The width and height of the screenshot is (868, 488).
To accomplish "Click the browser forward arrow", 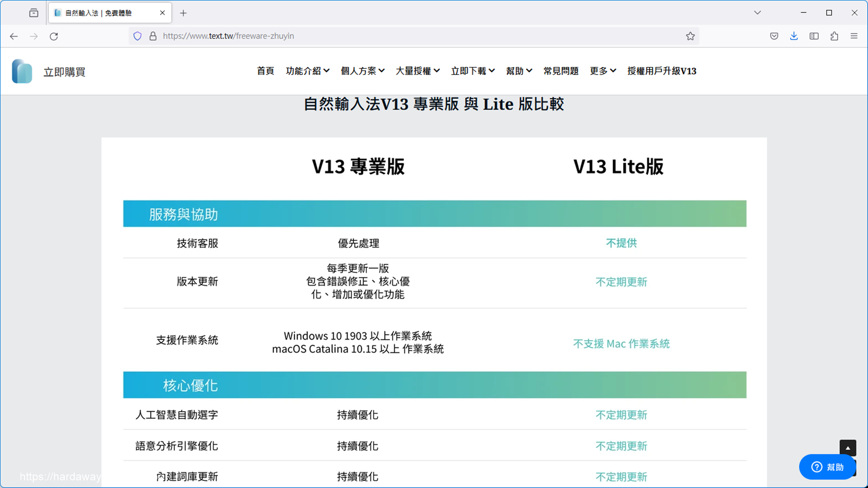I will (34, 36).
